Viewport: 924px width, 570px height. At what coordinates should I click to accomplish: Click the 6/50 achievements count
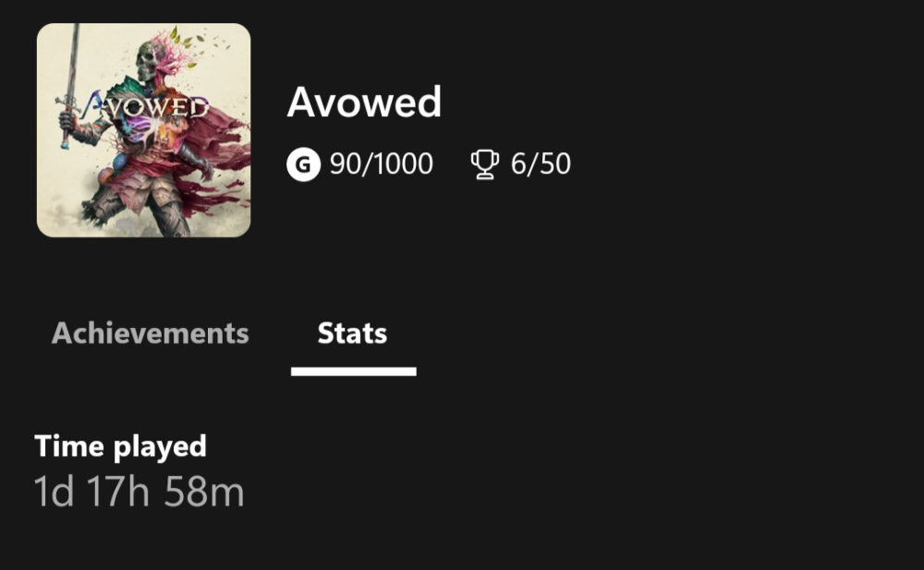pyautogui.click(x=541, y=165)
